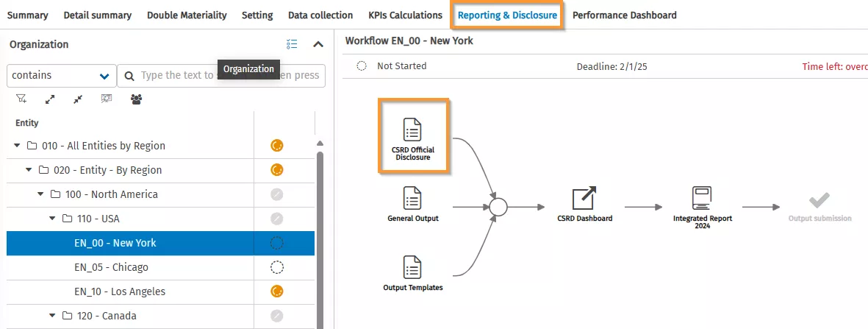Image resolution: width=868 pixels, height=329 pixels.
Task: Click the Not Started status radio circle
Action: [362, 66]
